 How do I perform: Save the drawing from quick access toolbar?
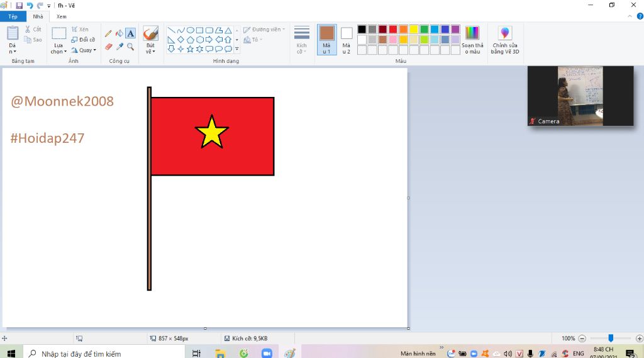click(x=19, y=6)
